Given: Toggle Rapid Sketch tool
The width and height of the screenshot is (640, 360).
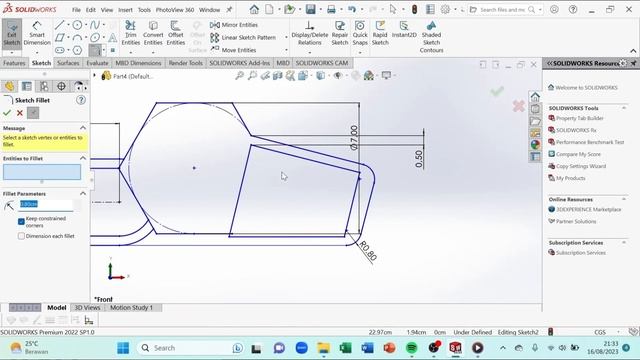Looking at the screenshot, I should [380, 34].
